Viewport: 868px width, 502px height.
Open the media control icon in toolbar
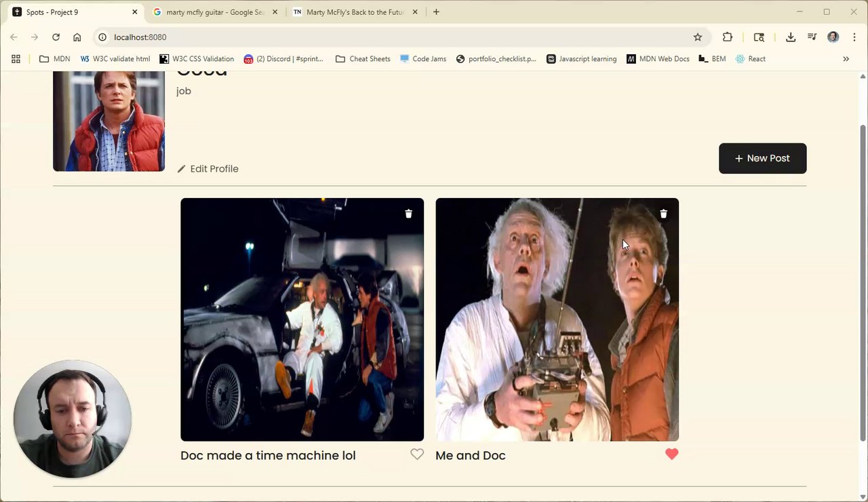[x=812, y=37]
